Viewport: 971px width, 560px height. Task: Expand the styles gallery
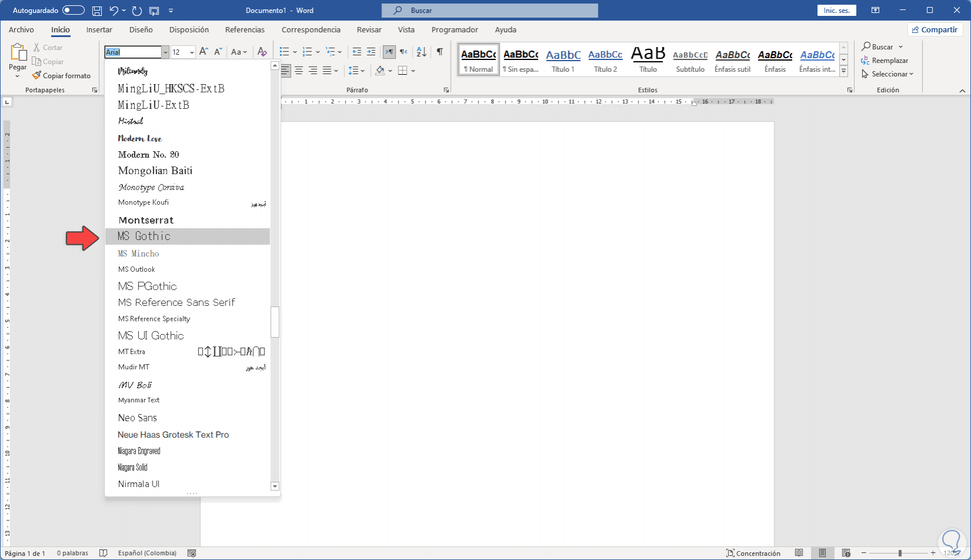[x=843, y=71]
